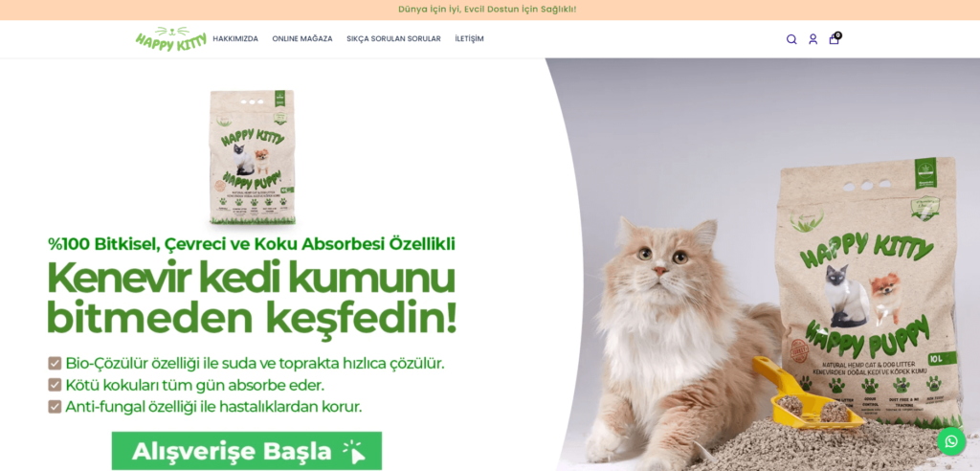Click the Bio-Çözülür checkmark box
The height and width of the screenshot is (471, 980).
(x=55, y=364)
